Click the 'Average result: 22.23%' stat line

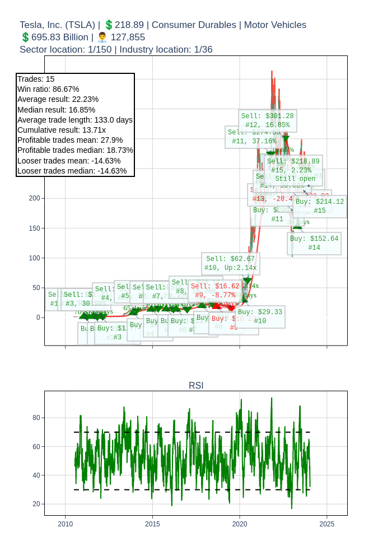coord(58,99)
